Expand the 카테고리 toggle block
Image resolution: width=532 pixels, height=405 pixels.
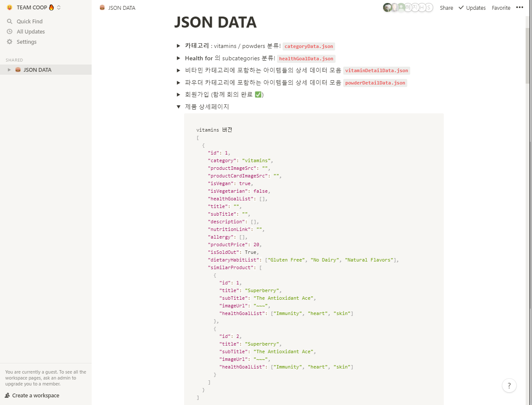coord(179,46)
